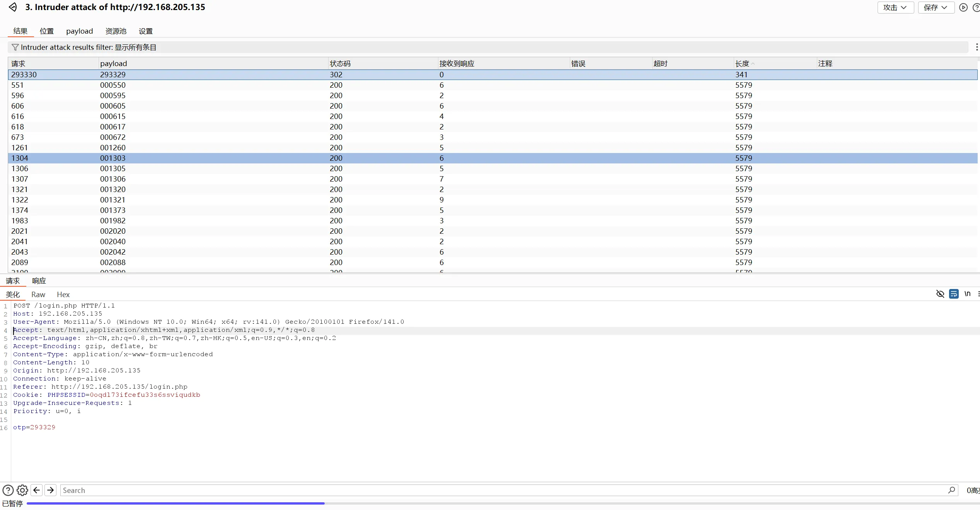Toggle the blue word wrap button
Viewport: 980px width, 510px height.
(x=954, y=294)
